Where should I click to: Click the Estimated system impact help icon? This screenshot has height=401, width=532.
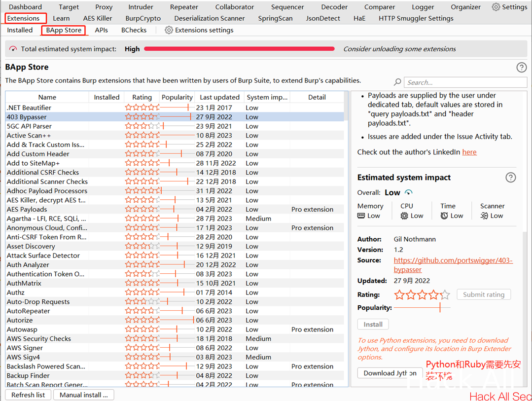511,177
